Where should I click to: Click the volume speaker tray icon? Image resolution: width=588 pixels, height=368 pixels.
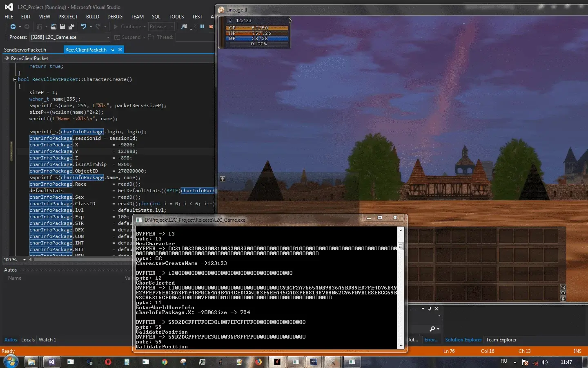point(544,362)
